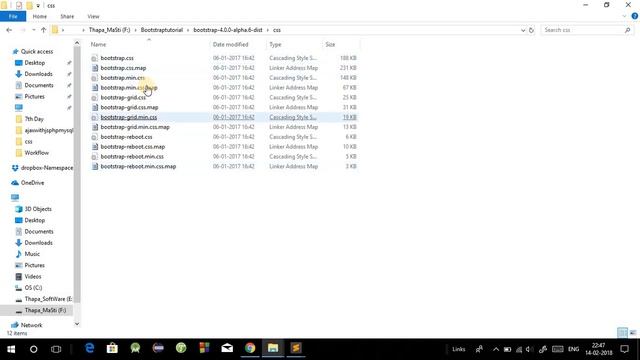
Task: Open Task View on taskbar
Action: pos(56,349)
